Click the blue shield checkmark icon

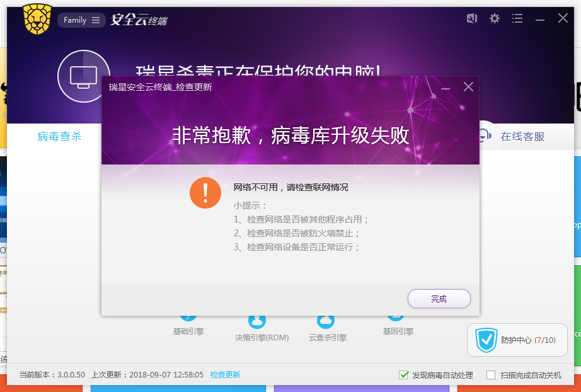[x=486, y=340]
